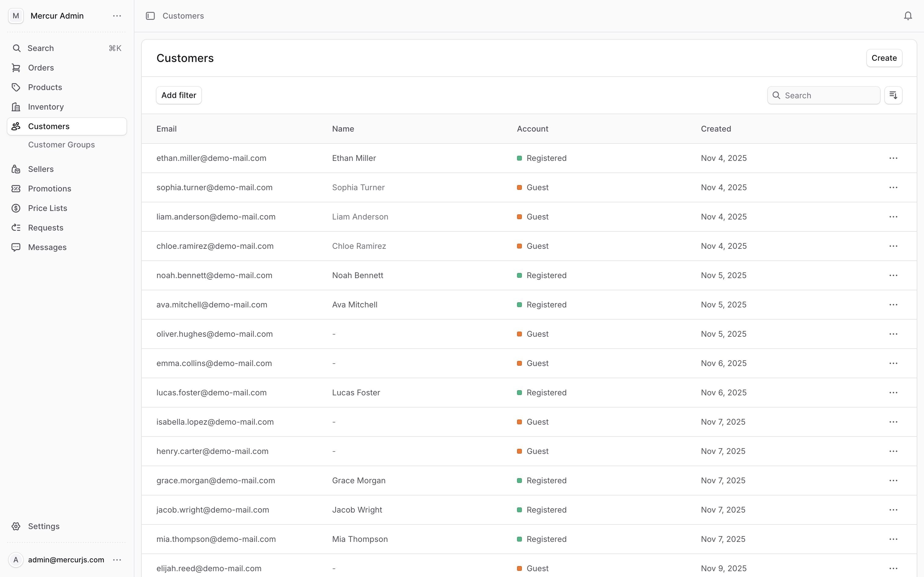The height and width of the screenshot is (577, 924).
Task: Click the Inventory building icon
Action: (x=16, y=107)
